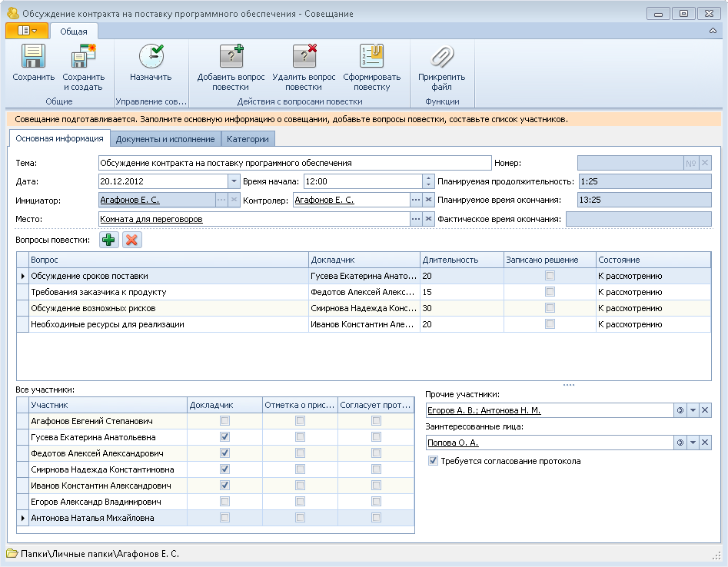
Task: Open the Категории tab
Action: 248,139
